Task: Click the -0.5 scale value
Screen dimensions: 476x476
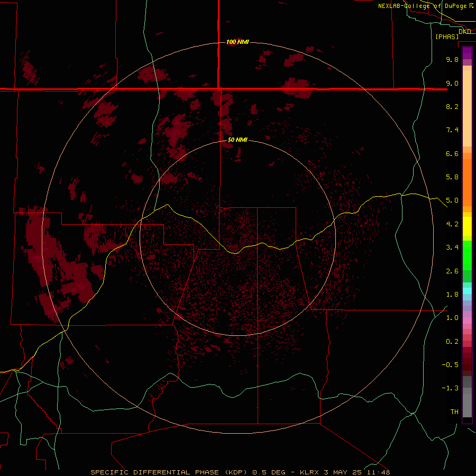Action: coord(450,365)
